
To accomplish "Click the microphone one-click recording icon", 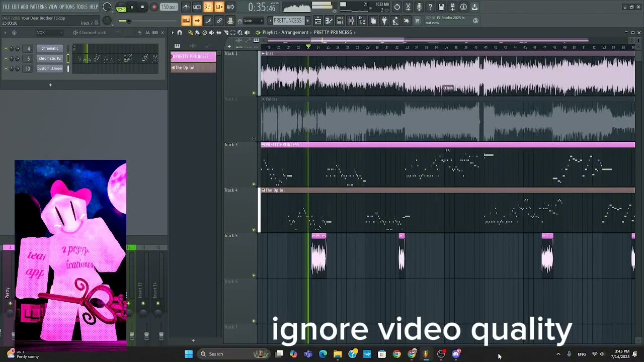I will pos(419,7).
